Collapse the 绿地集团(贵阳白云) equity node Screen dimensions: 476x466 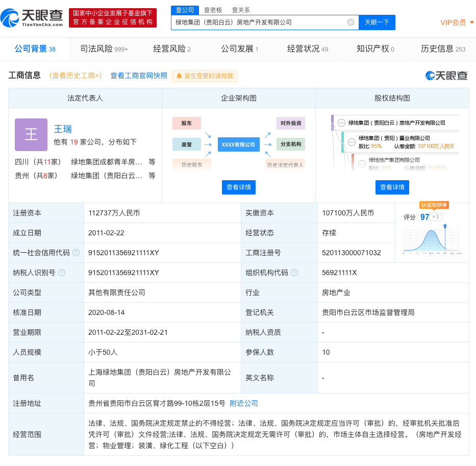tap(341, 122)
